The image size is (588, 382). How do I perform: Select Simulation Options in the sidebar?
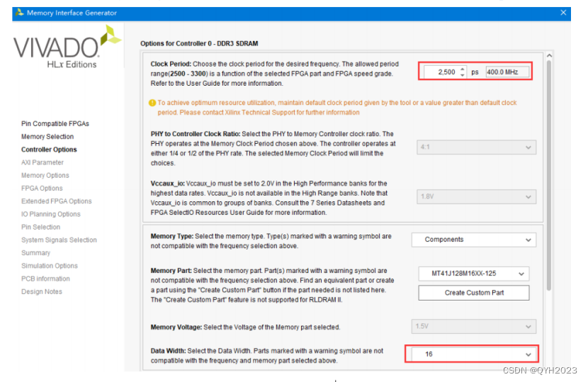point(49,266)
